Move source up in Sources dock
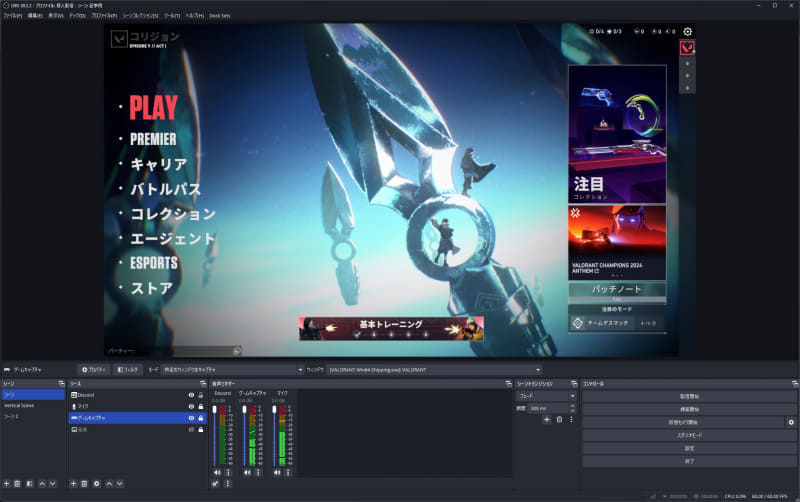 pyautogui.click(x=109, y=484)
